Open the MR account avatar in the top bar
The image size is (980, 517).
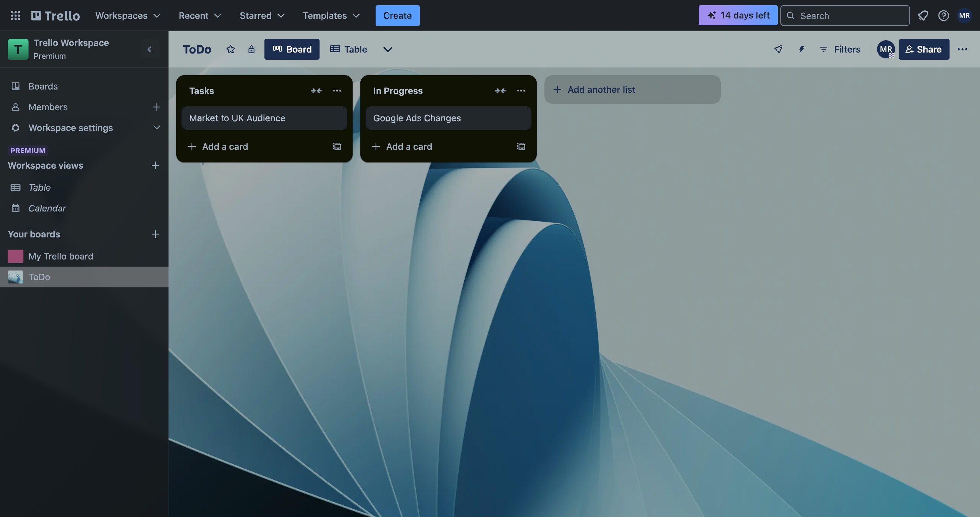[964, 16]
